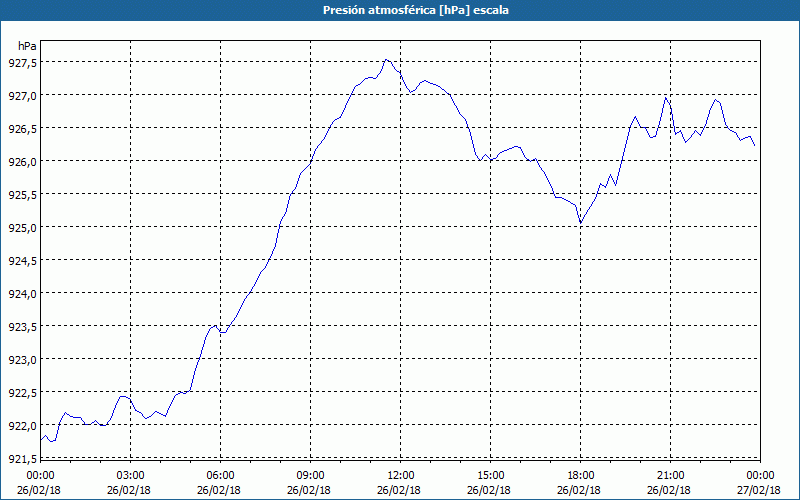Click the 926,0 axis value
The width and height of the screenshot is (800, 500).
[22, 161]
